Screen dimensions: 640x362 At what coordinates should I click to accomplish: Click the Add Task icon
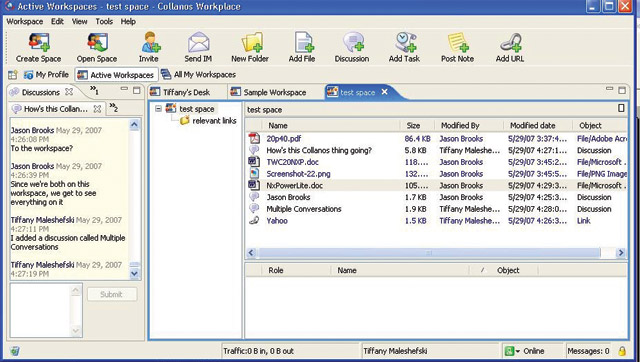click(x=405, y=42)
